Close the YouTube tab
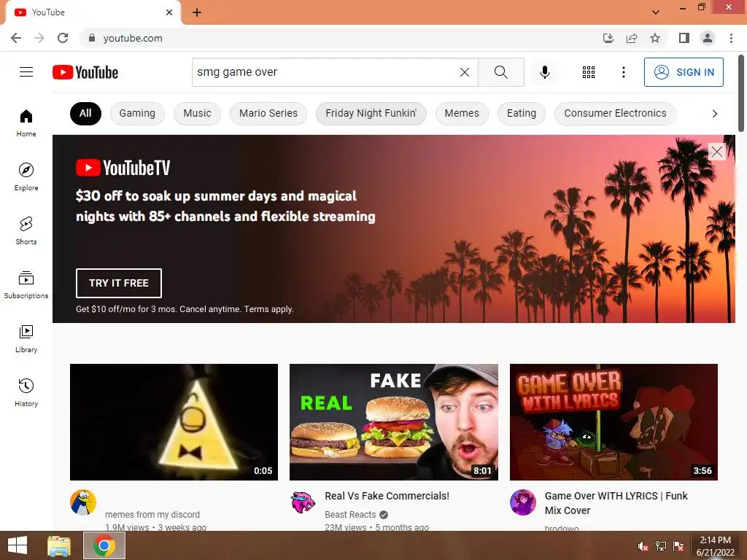Image resolution: width=747 pixels, height=560 pixels. [169, 12]
